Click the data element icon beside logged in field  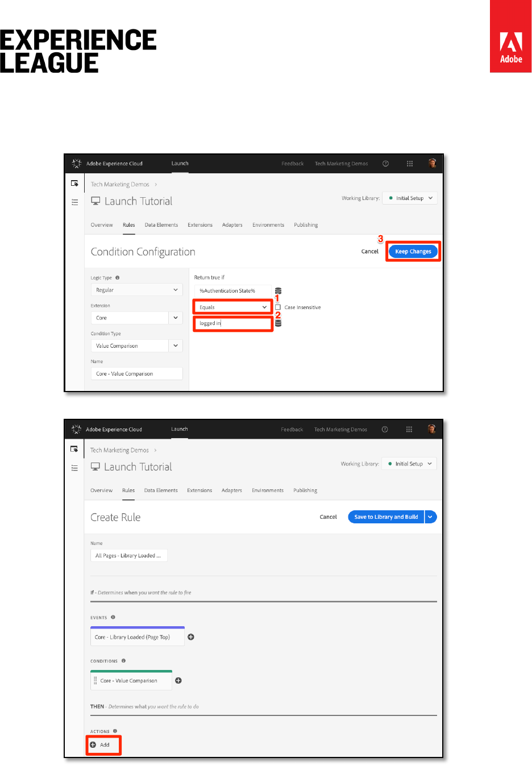279,323
